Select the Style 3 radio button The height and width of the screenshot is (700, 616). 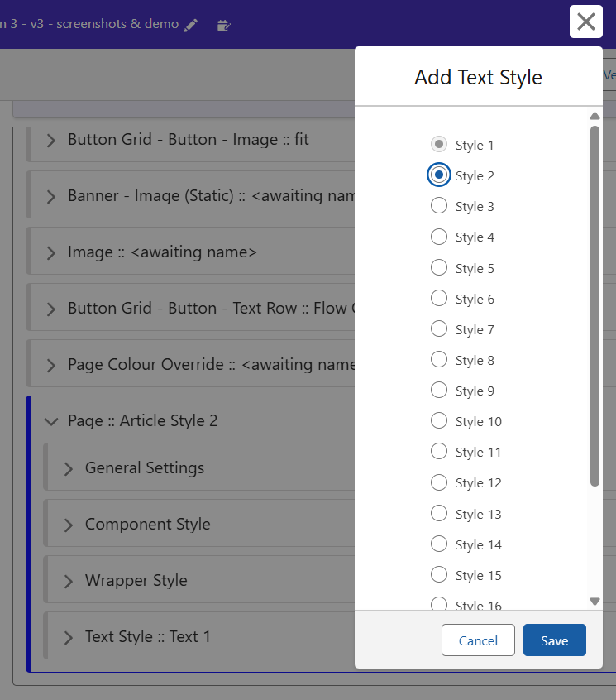439,206
